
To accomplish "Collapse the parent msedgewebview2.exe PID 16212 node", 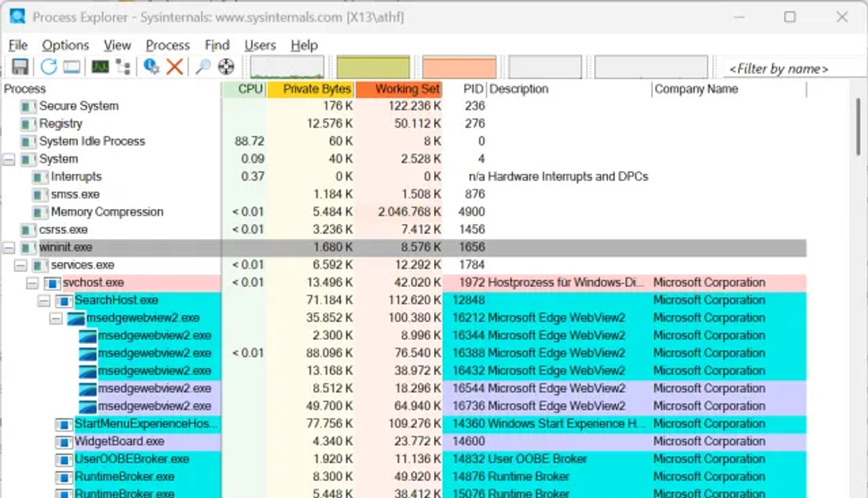I will pos(56,318).
